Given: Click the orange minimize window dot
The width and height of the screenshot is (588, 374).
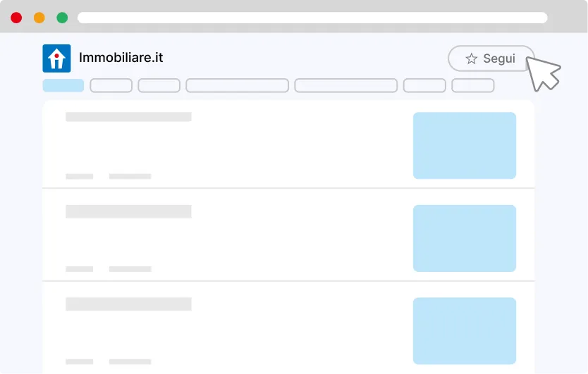Looking at the screenshot, I should tap(39, 18).
